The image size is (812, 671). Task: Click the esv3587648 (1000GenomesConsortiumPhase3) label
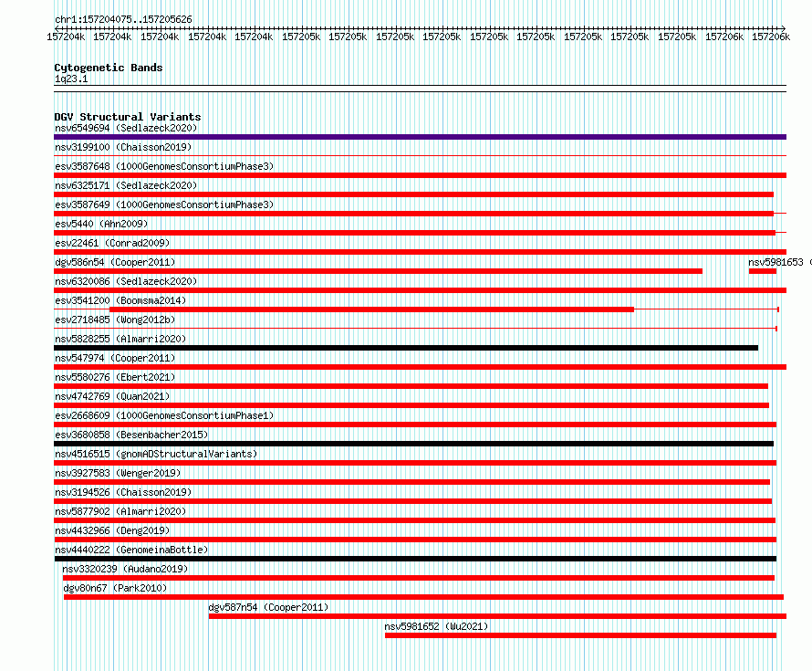(164, 166)
